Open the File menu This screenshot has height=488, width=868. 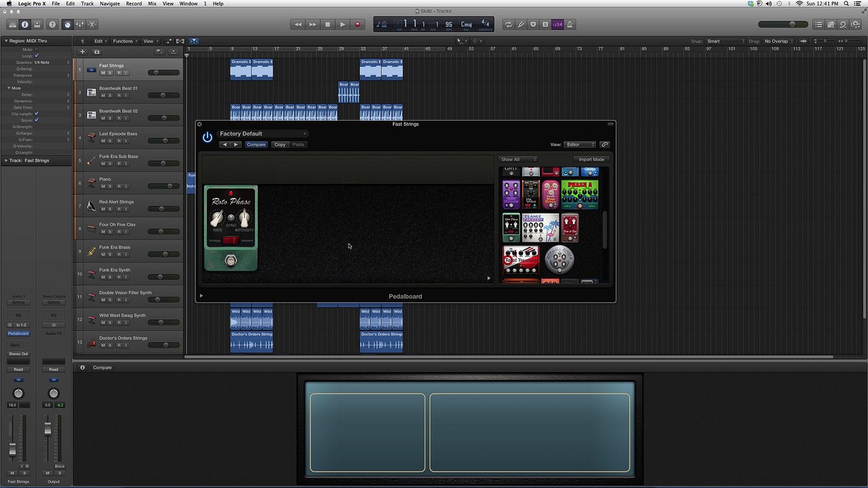coord(56,3)
